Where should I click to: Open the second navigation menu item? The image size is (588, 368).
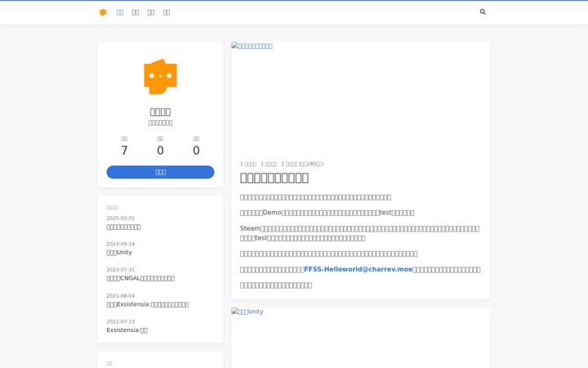point(136,12)
